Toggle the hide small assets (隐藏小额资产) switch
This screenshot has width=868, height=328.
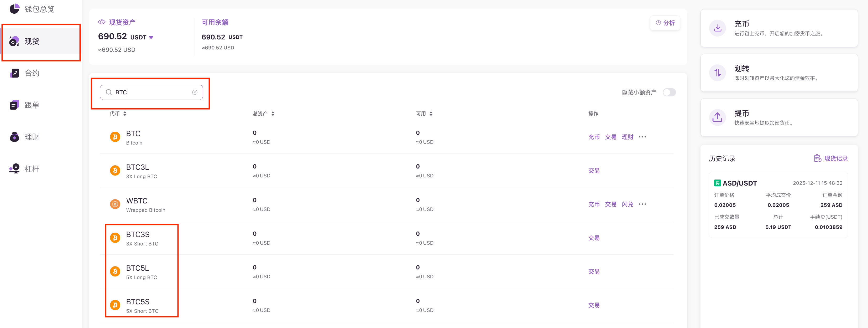669,93
